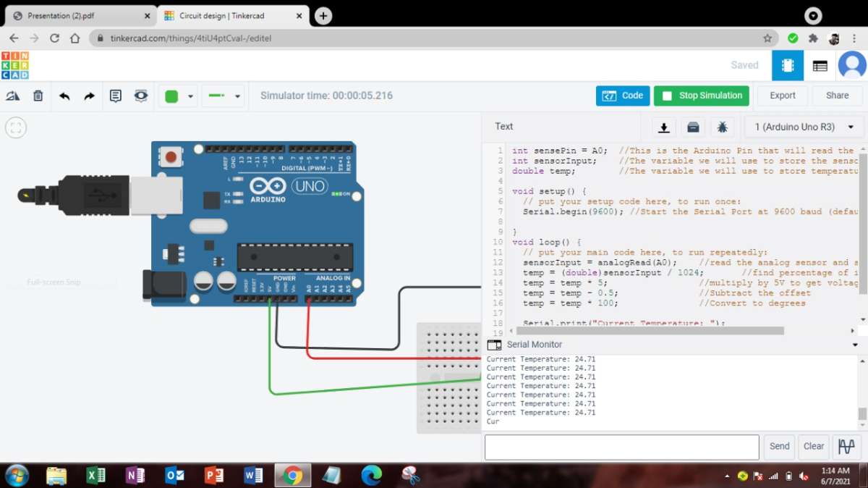Open Snipping Tool from taskbar
The image size is (868, 488).
[x=411, y=476]
